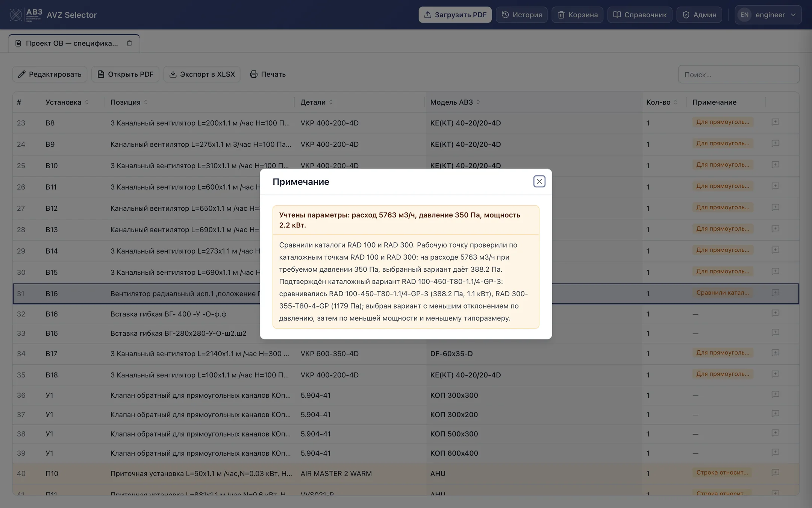Click the Редактировать button

tap(50, 74)
